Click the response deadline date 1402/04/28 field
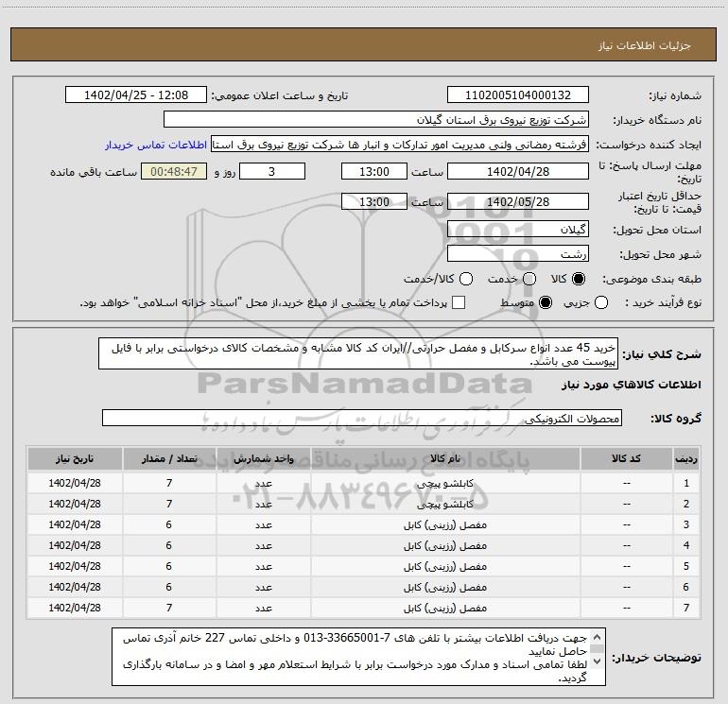Viewport: 728px width, 704px height. click(x=518, y=171)
